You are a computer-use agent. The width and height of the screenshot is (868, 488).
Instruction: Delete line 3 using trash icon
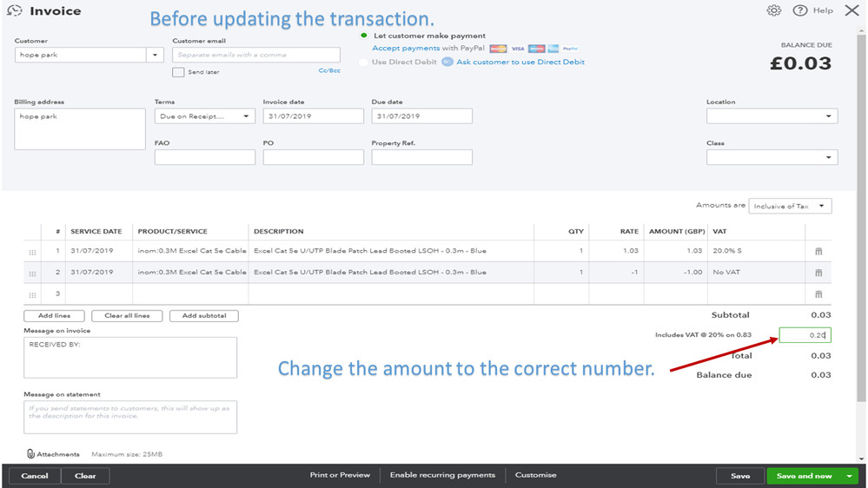[x=818, y=294]
